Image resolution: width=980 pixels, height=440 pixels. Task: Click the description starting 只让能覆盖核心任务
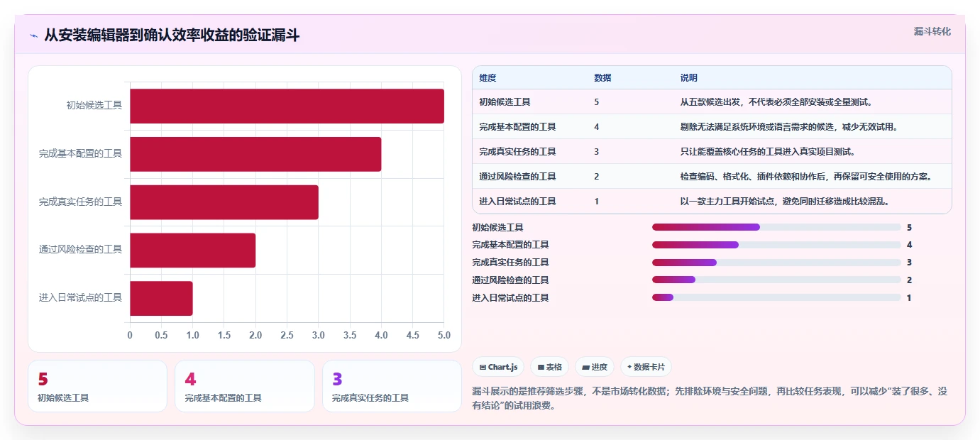[x=767, y=152]
